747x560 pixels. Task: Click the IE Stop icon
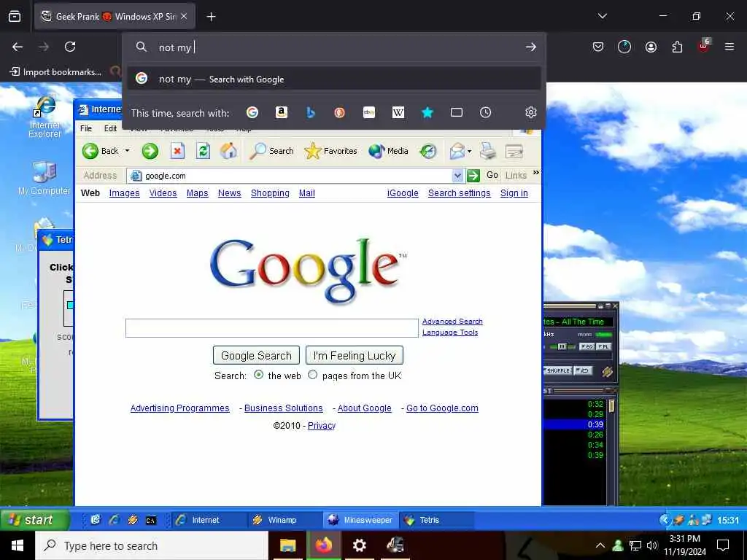177,151
